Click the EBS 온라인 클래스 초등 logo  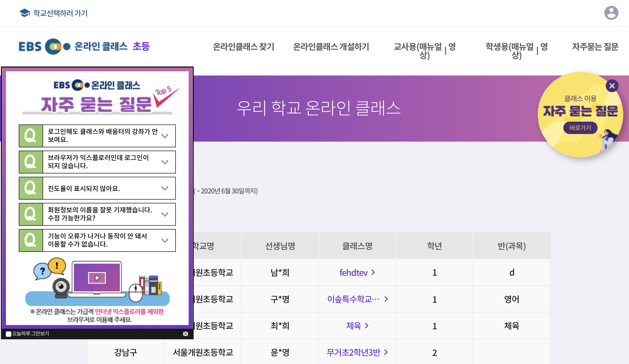pos(84,46)
